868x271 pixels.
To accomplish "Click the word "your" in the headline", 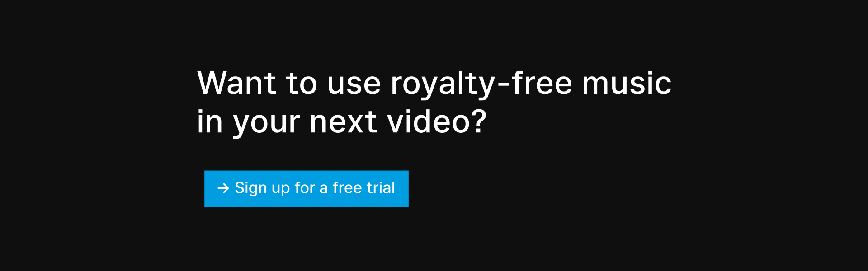I will [x=267, y=124].
